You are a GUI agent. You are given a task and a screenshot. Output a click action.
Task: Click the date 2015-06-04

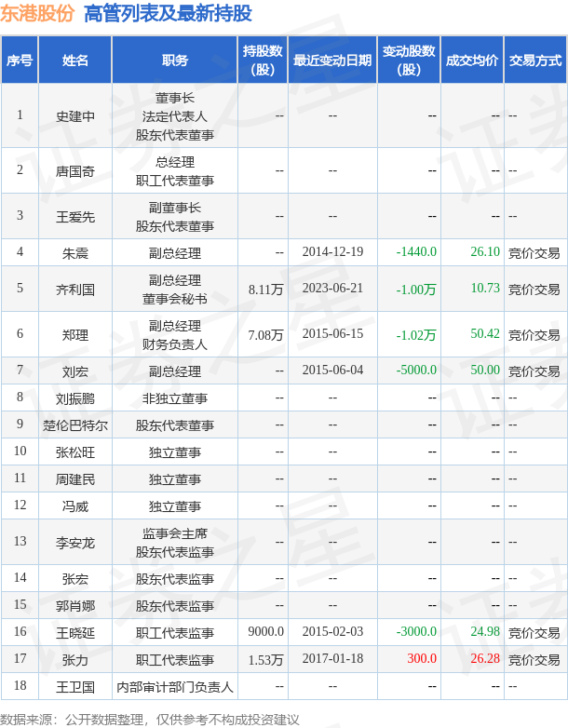[332, 371]
